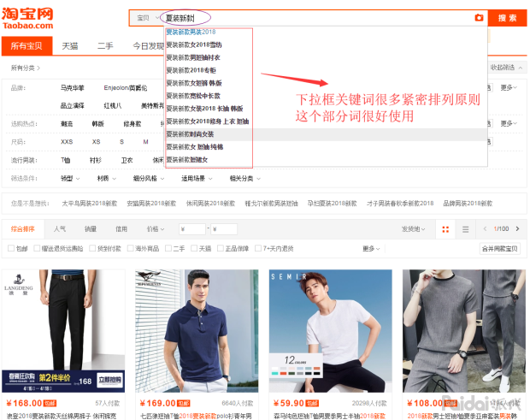Open the 细分风格 filter dropdown

point(149,179)
